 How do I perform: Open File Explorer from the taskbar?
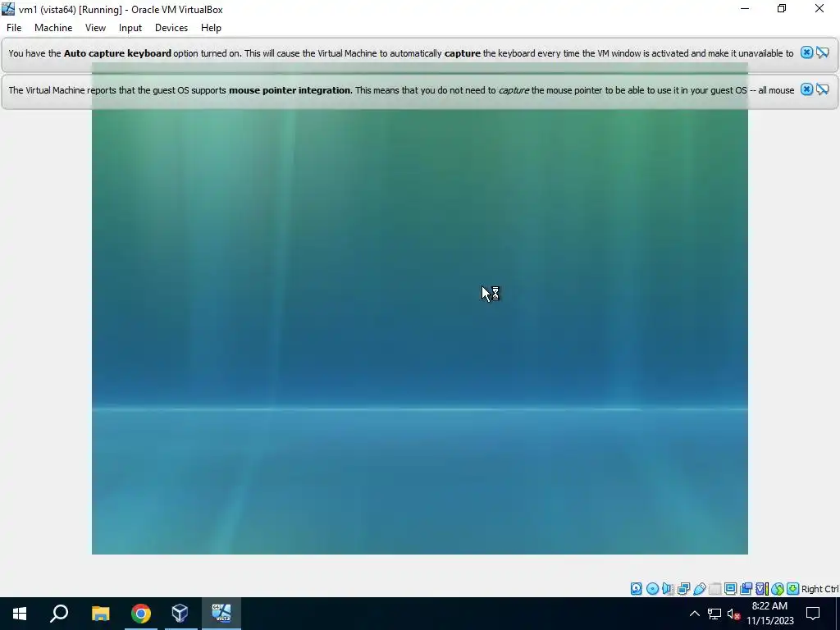(x=101, y=614)
